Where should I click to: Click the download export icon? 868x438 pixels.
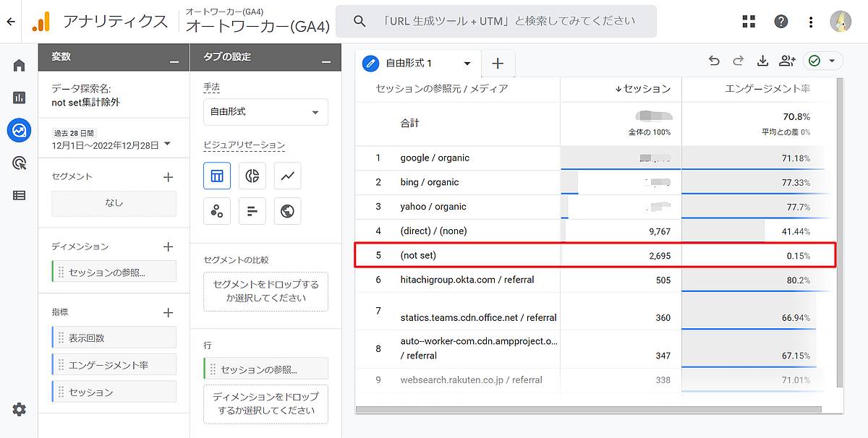(x=762, y=61)
